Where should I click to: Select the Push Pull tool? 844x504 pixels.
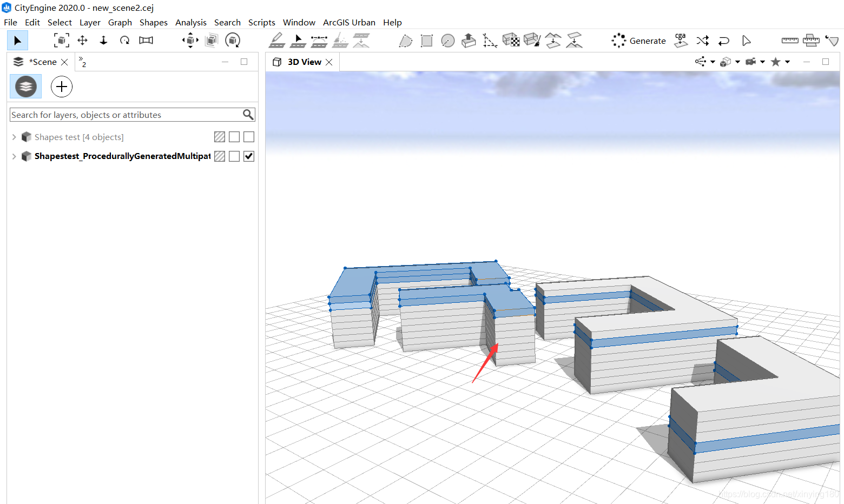click(x=469, y=41)
